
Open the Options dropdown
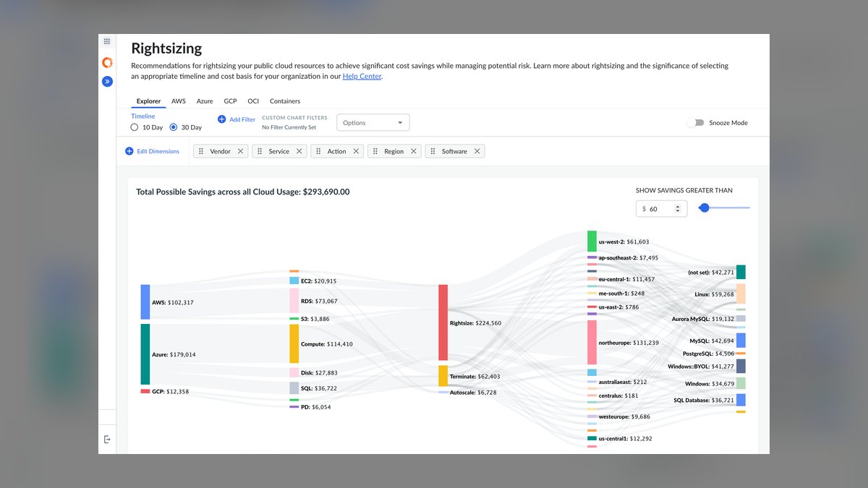373,123
